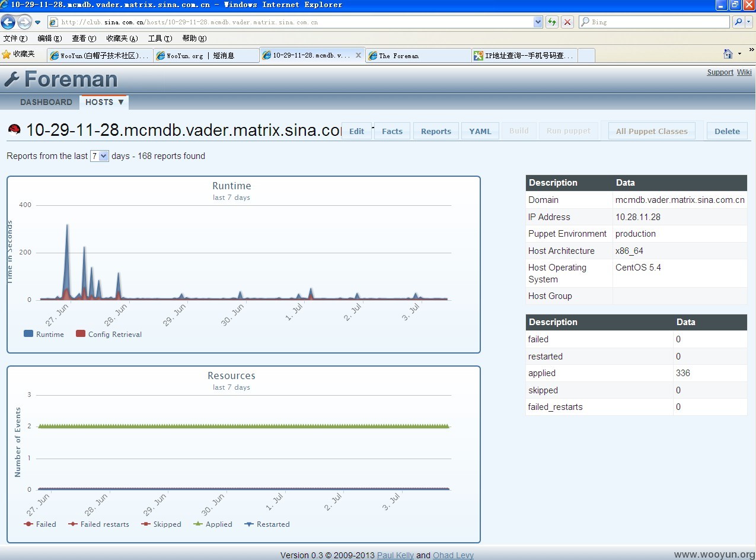Select the CentOS 5.4 operating system value
This screenshot has width=756, height=560.
pyautogui.click(x=638, y=268)
